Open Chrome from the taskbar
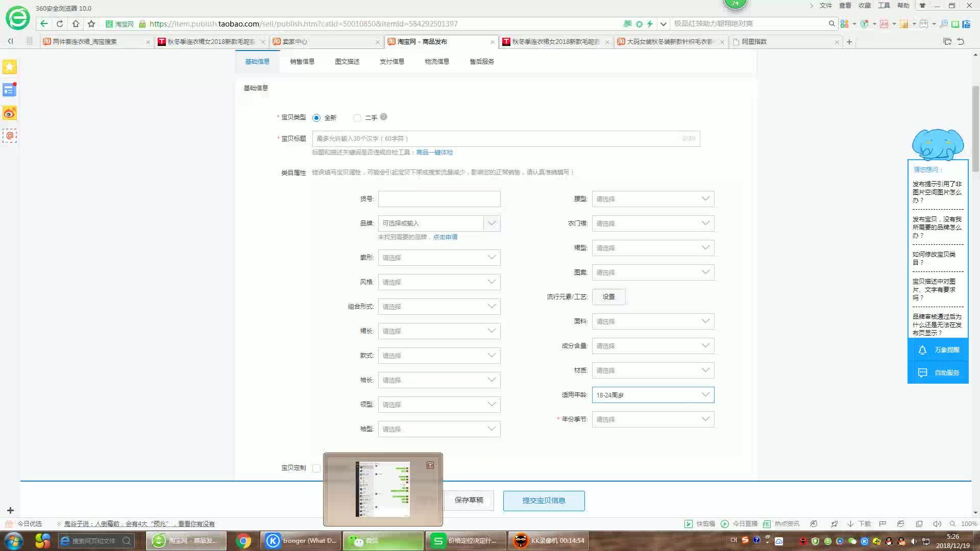Screen dimensions: 980x551 pyautogui.click(x=243, y=541)
